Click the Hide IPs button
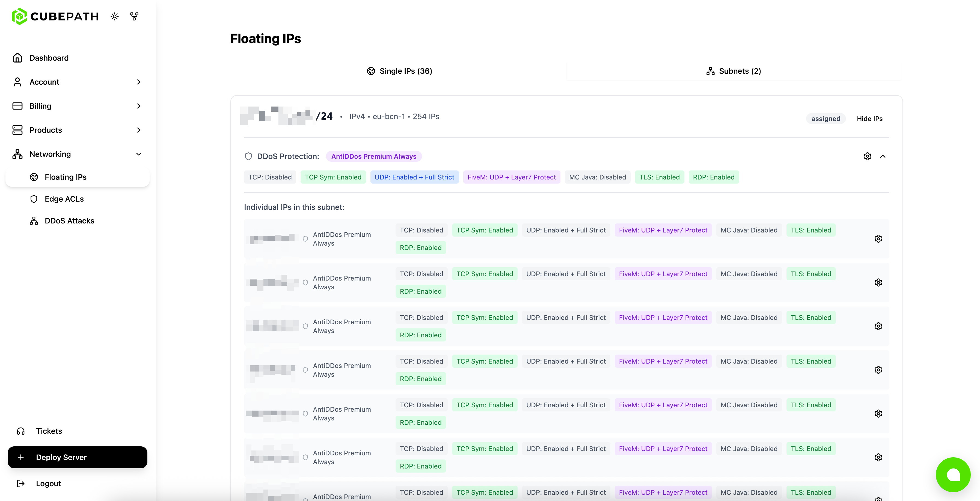The height and width of the screenshot is (501, 980). (870, 118)
